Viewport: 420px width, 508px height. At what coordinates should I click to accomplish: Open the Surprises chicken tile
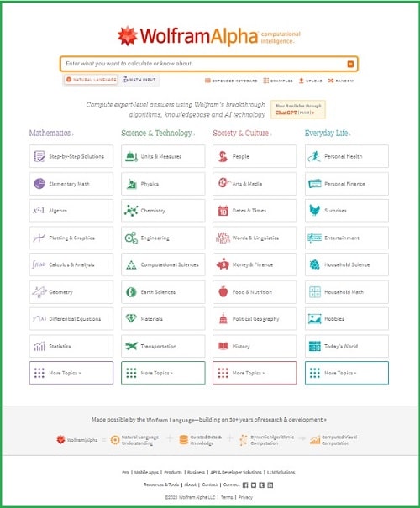click(x=347, y=211)
